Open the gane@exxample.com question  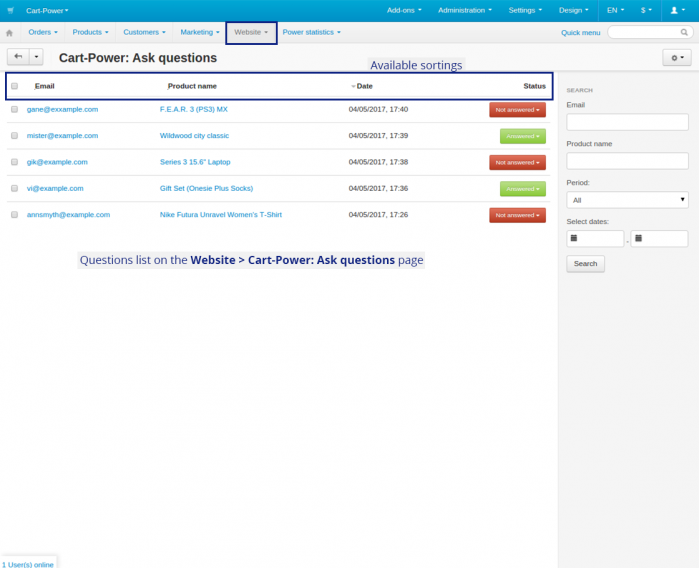(62, 109)
